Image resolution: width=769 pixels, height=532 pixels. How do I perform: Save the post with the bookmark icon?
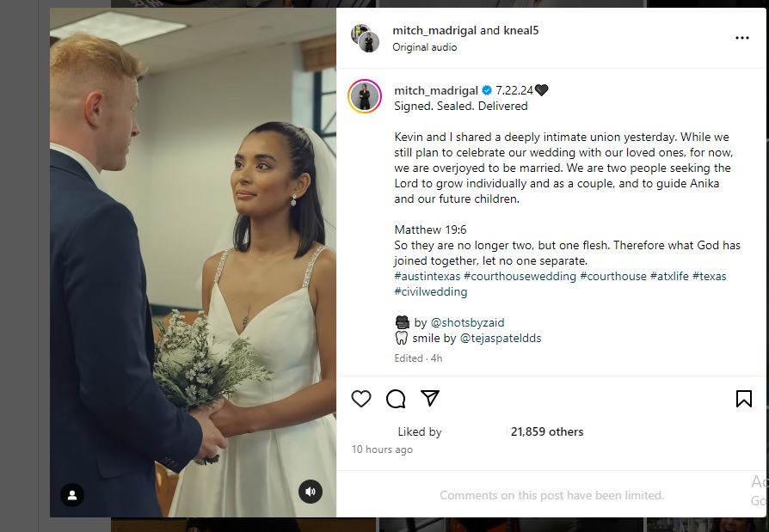click(743, 399)
